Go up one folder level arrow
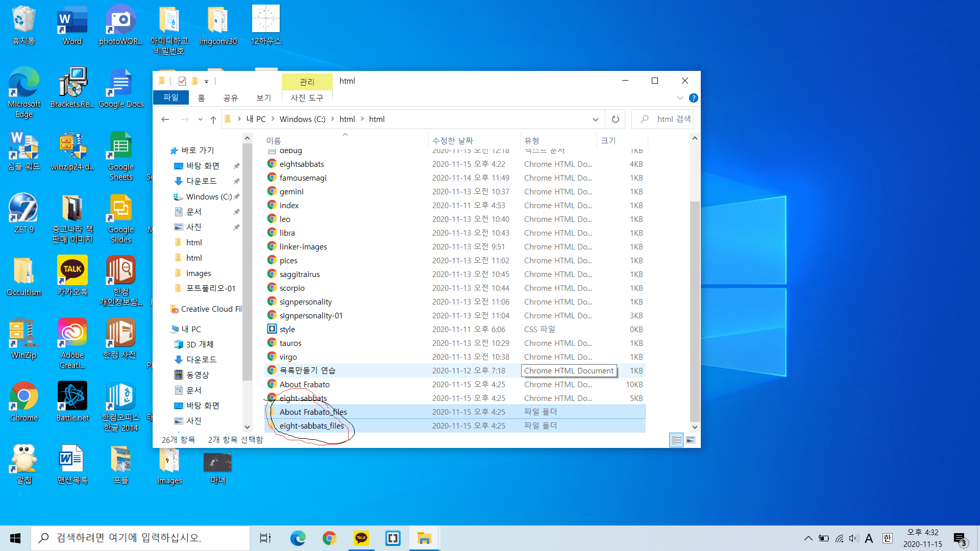The height and width of the screenshot is (551, 980). [213, 119]
